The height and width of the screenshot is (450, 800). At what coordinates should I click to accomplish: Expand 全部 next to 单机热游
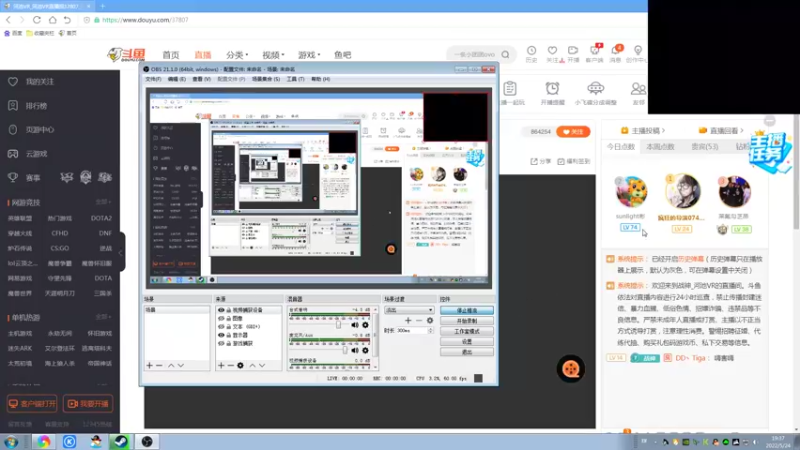pyautogui.click(x=103, y=317)
